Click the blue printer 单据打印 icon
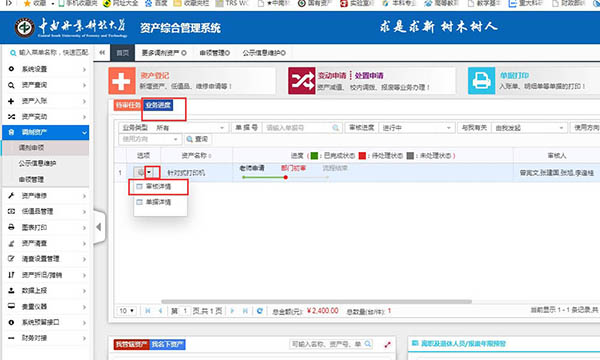Screen dimensions: 600x360 (481, 81)
